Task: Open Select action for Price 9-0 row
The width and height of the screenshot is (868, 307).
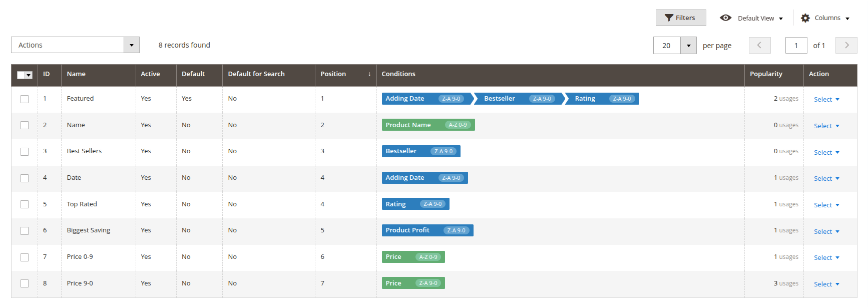Action: 826,284
